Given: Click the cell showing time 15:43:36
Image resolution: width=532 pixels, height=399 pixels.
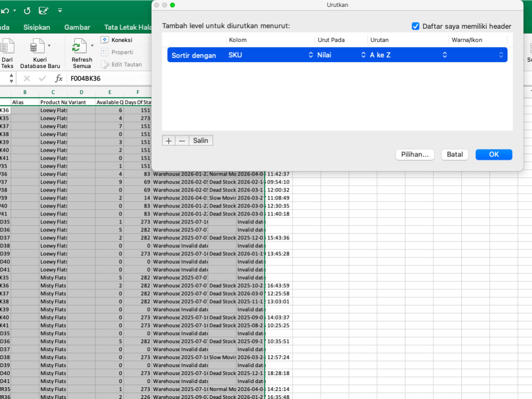Looking at the screenshot, I should (278, 238).
